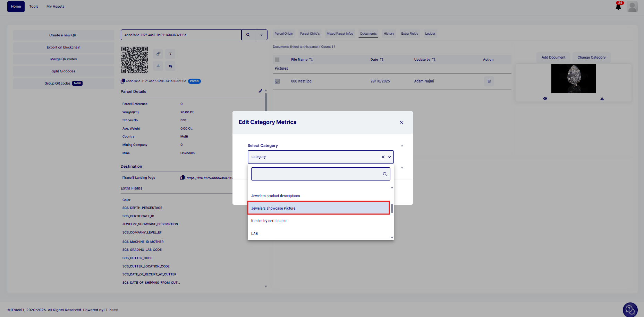Click the category list scrollbar thumb
Screen dimensions: 644x317
pos(392,209)
